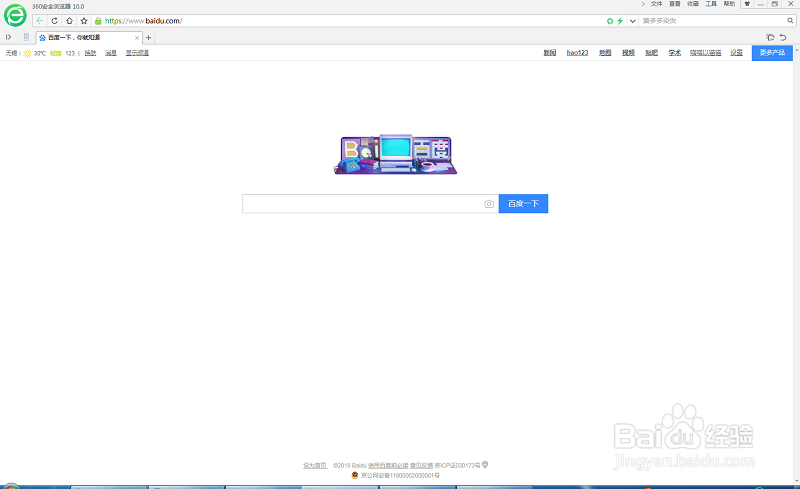Click the camera image-search icon

click(x=489, y=204)
